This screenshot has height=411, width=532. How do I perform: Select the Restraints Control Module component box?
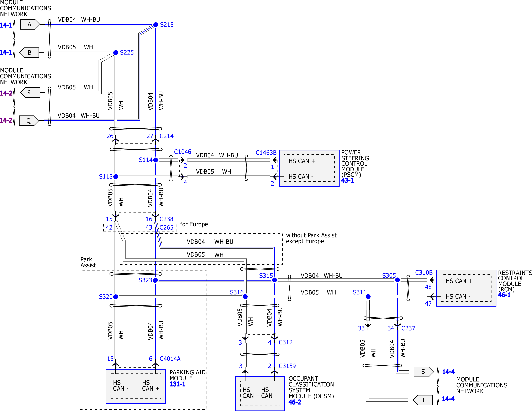466,288
